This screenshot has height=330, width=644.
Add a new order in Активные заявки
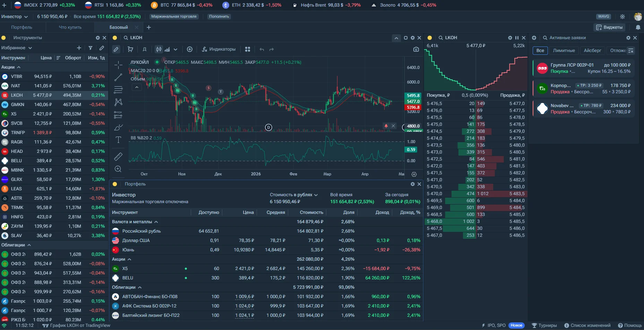[534, 38]
